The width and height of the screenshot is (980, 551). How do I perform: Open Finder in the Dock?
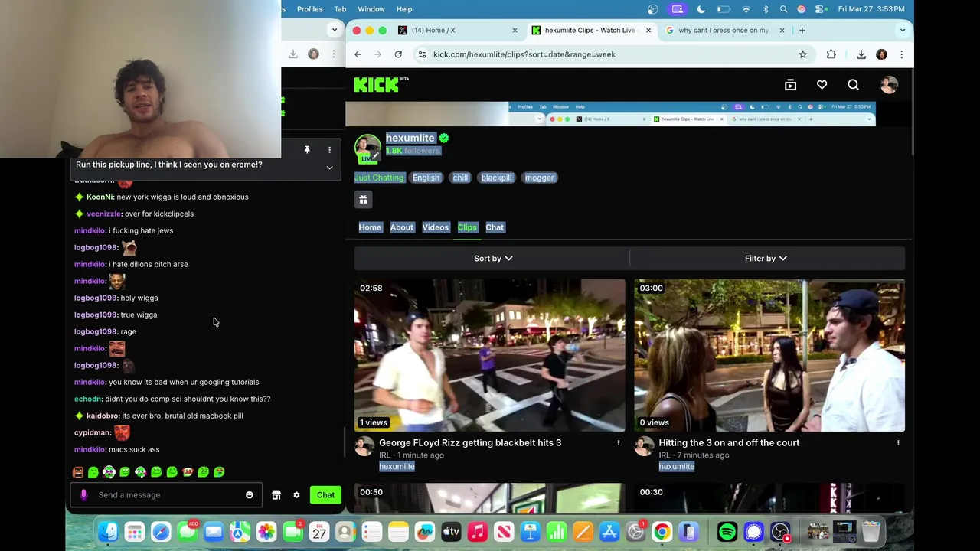pyautogui.click(x=108, y=531)
